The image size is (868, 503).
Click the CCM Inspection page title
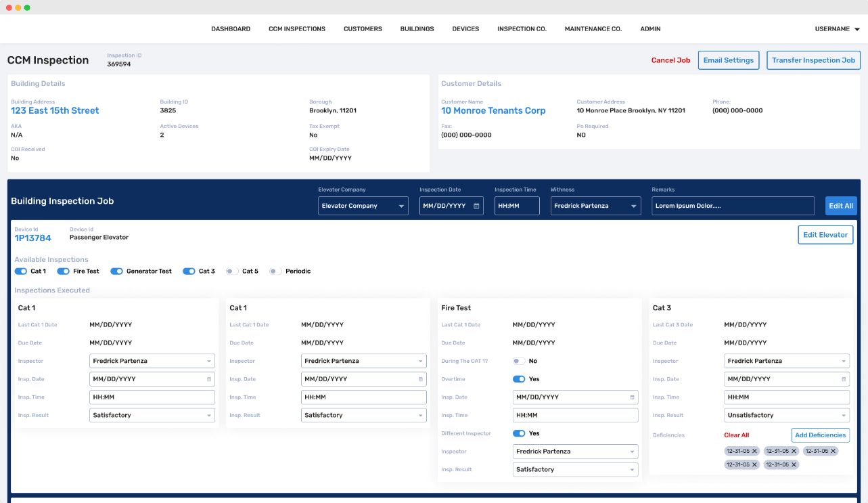point(48,60)
